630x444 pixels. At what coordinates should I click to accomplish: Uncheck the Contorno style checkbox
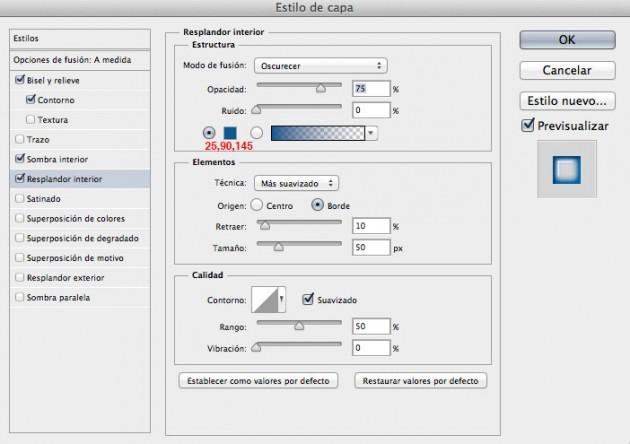click(31, 99)
